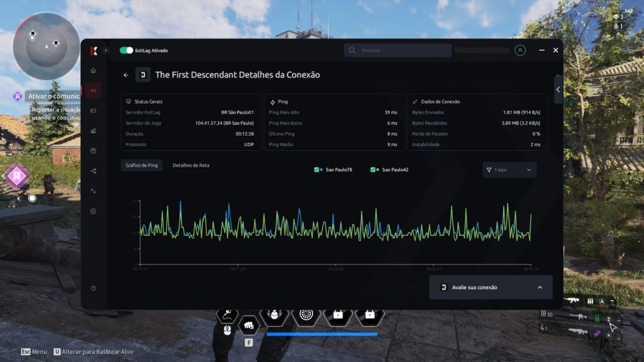The image size is (644, 362).
Task: Focus the Procurar search field
Action: coord(398,50)
